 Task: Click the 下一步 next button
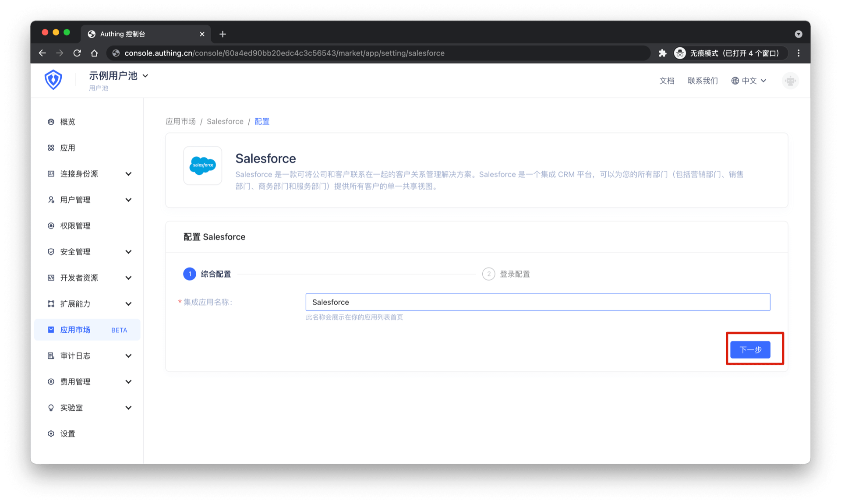pyautogui.click(x=750, y=349)
